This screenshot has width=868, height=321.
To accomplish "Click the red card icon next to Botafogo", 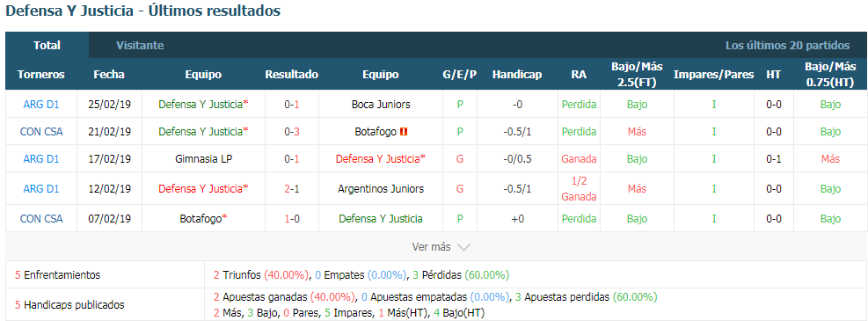I will coord(404,132).
